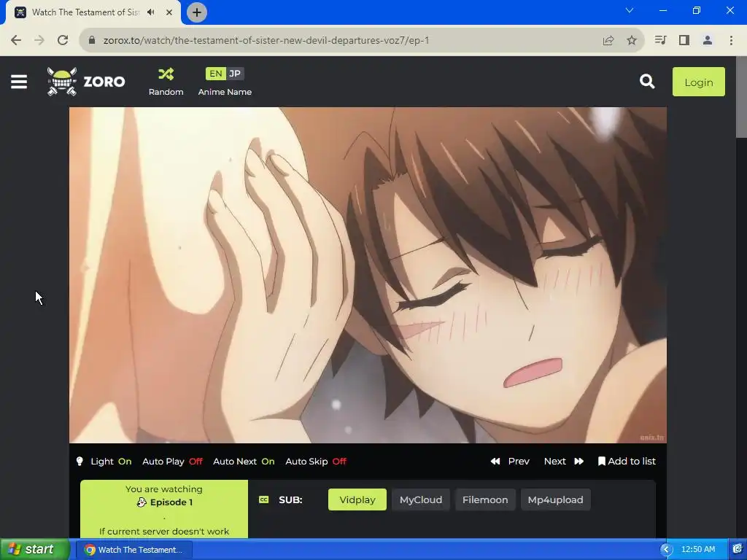The width and height of the screenshot is (747, 560).
Task: Click the address bar URL
Action: 266,41
